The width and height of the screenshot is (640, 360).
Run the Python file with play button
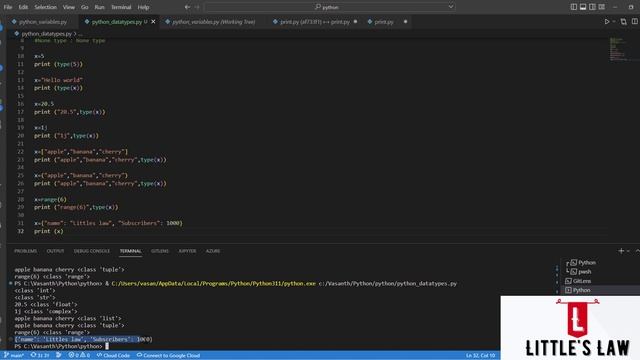(x=607, y=22)
